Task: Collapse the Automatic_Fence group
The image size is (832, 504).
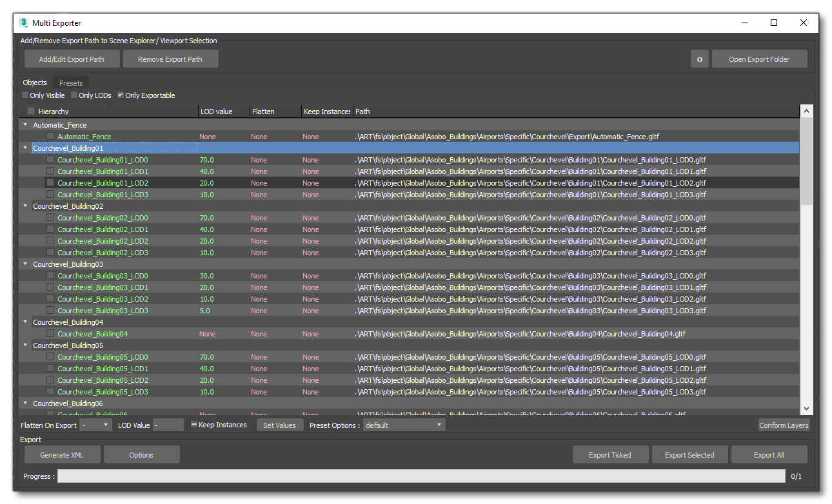Action: click(25, 124)
